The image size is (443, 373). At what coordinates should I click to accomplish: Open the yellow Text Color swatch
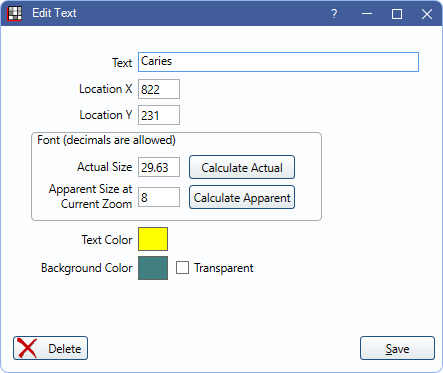pos(153,239)
